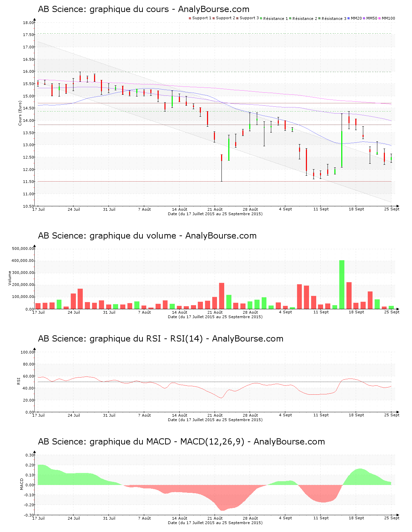Click the date range caption under MACD chart
Viewport: 412px width, 532px height.
coord(215,523)
